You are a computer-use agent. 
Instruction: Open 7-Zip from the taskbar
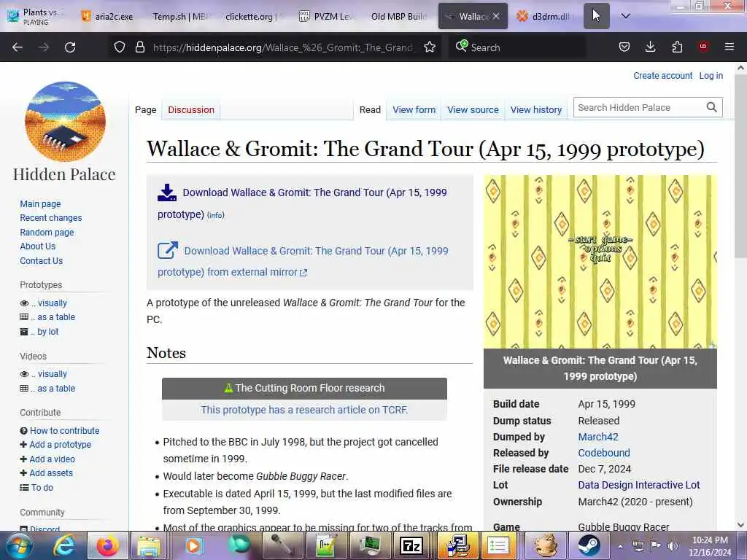click(411, 545)
